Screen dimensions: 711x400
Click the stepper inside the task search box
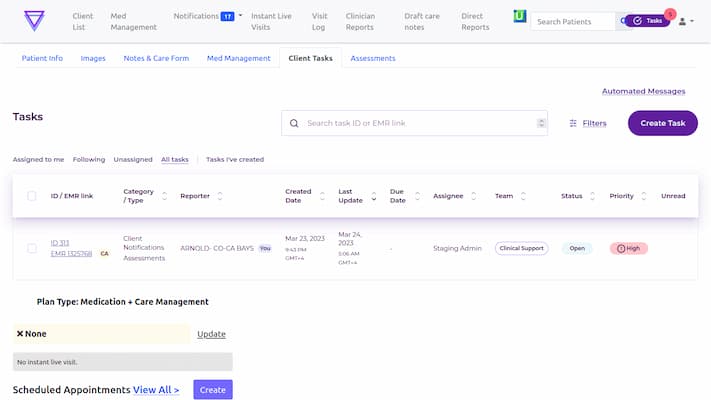pyautogui.click(x=541, y=123)
